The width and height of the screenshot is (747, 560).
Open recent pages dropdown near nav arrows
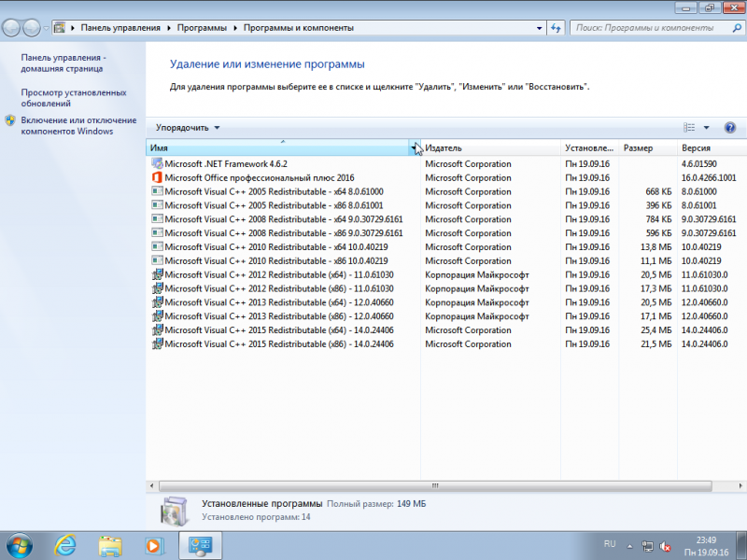[46, 28]
